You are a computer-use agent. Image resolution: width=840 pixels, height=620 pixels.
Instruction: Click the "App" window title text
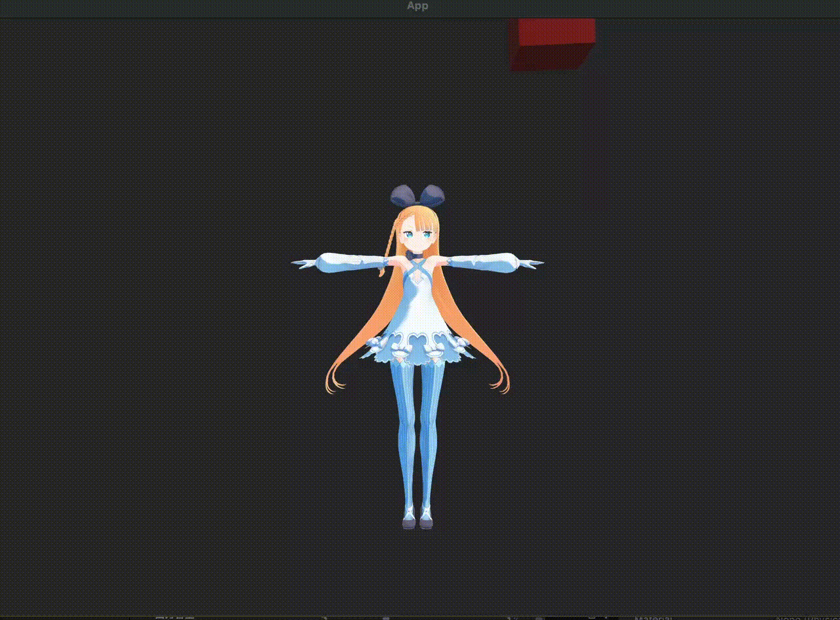[x=417, y=6]
